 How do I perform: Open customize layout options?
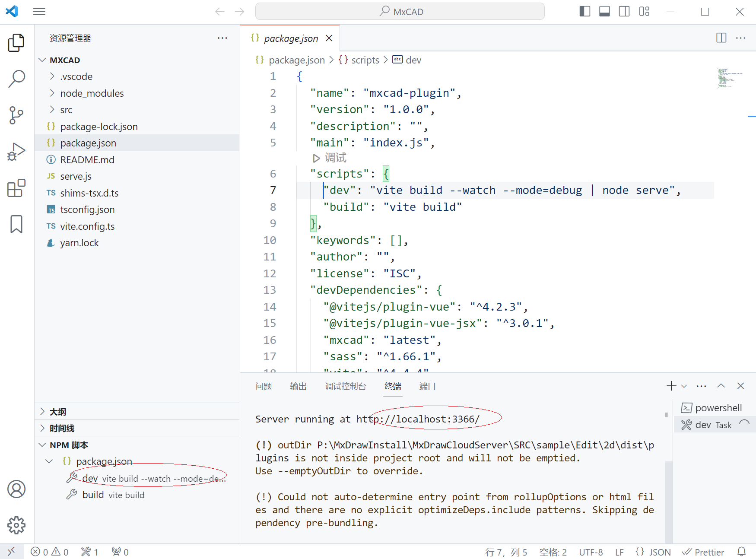coord(644,12)
